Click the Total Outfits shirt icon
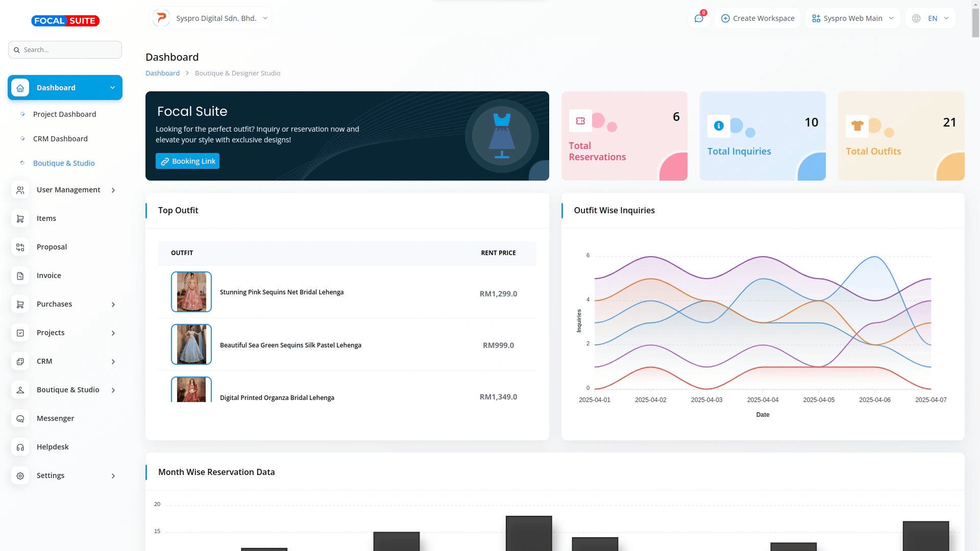 point(857,126)
